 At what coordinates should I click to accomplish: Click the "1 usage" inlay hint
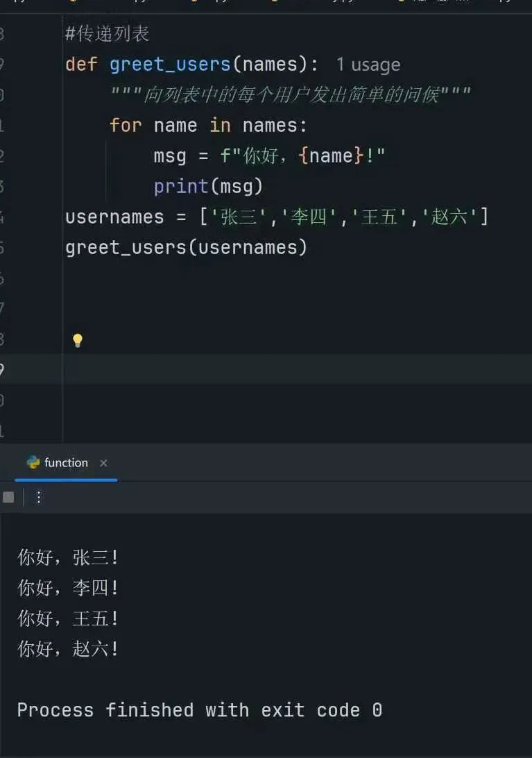[368, 65]
